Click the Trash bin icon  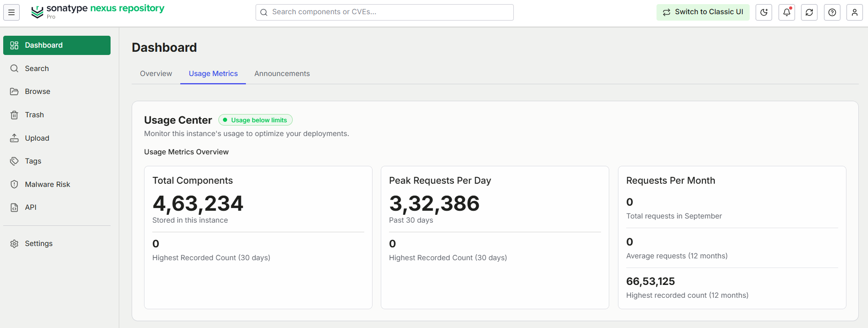click(x=14, y=115)
